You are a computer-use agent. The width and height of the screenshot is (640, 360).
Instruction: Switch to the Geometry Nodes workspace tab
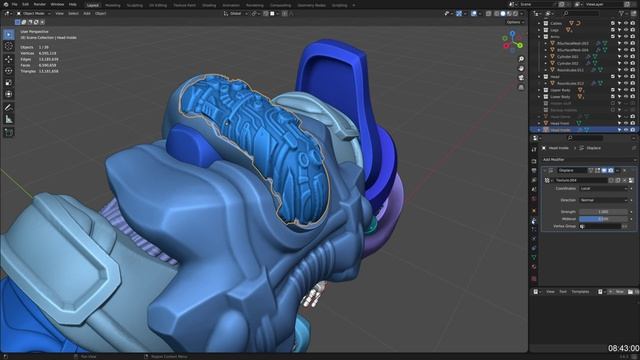coord(311,5)
